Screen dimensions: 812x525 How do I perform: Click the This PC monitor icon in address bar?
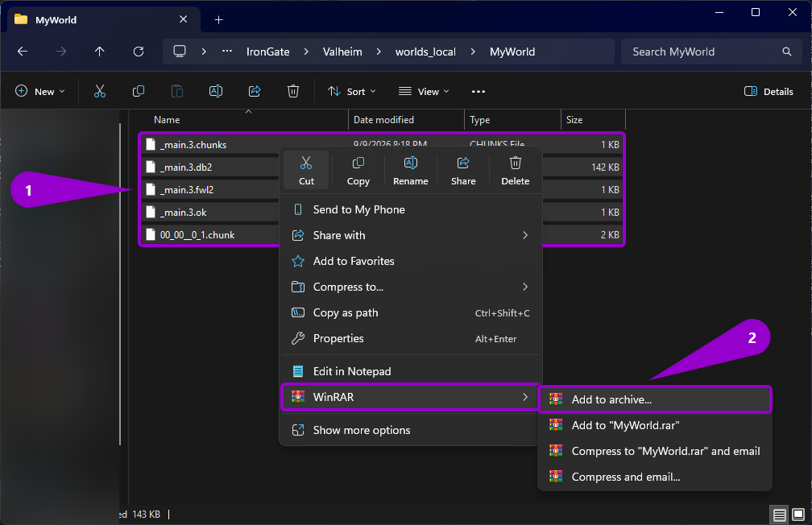click(x=179, y=52)
